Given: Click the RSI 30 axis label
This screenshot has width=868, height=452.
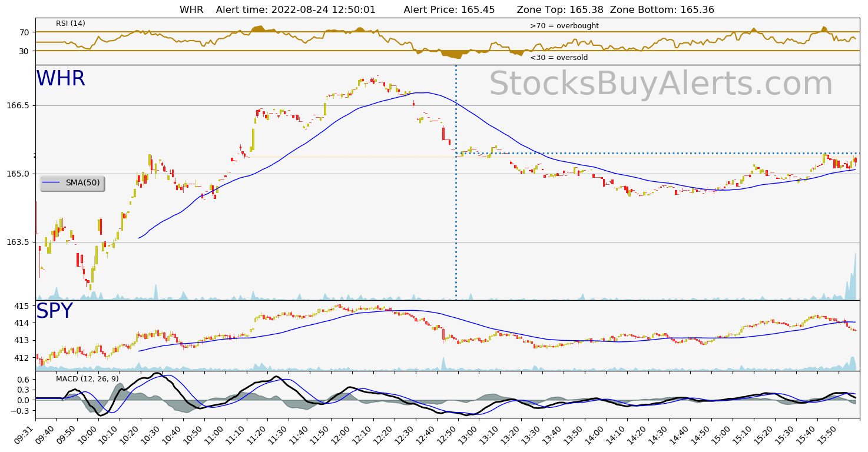Looking at the screenshot, I should coord(24,51).
